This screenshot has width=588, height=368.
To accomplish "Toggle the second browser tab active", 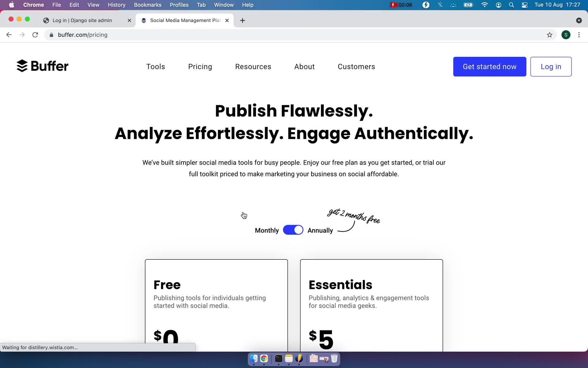I will [x=185, y=20].
